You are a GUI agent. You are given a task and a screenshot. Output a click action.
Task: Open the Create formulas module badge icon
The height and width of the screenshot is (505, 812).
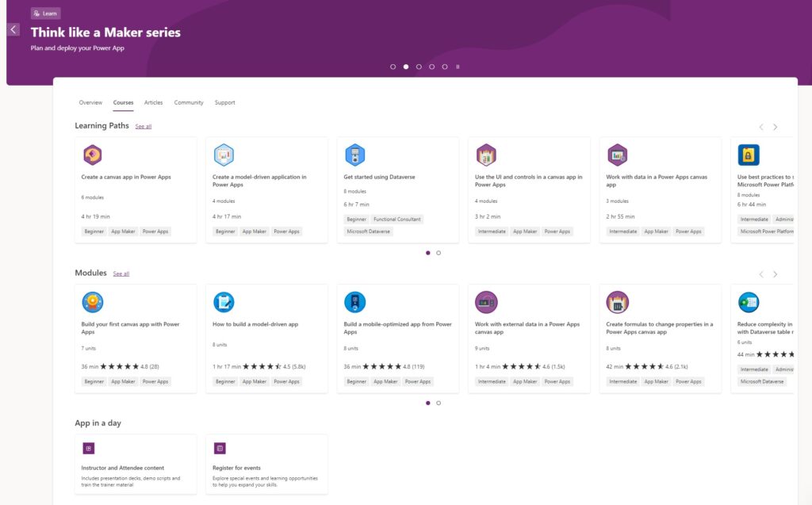point(619,302)
